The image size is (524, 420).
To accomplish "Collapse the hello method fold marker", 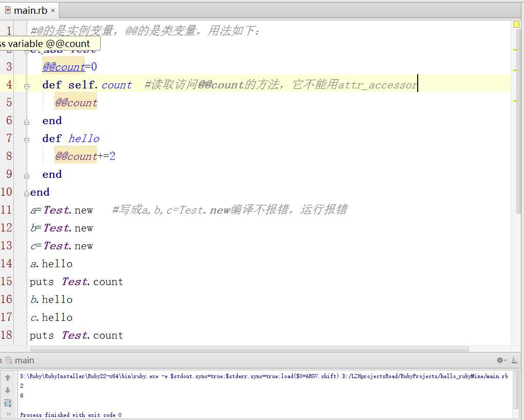I will (x=27, y=140).
